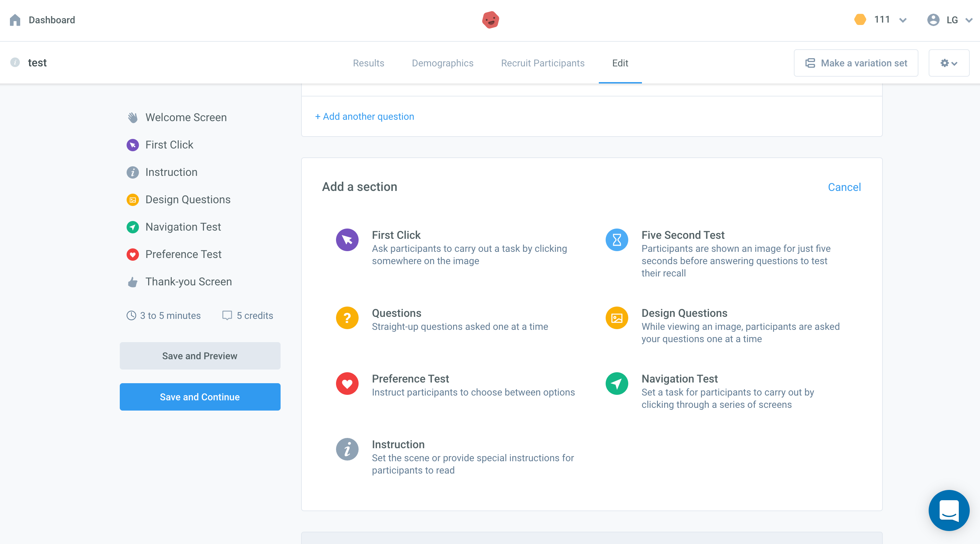Select the Design Questions image icon
Viewport: 980px width, 544px height.
[x=616, y=318]
